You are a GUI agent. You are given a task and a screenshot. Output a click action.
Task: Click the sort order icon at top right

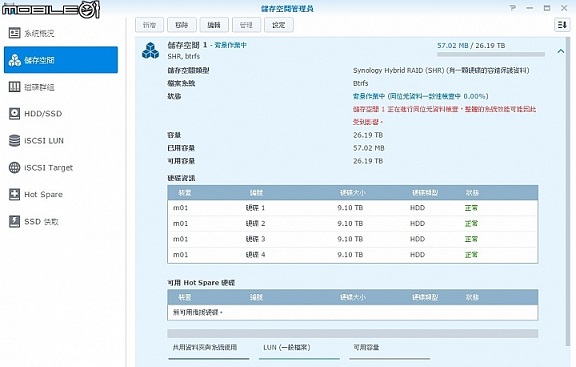point(562,25)
